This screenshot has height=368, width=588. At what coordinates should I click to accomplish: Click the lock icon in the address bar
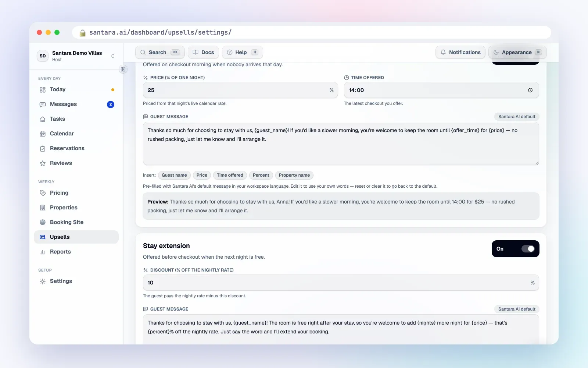[83, 33]
